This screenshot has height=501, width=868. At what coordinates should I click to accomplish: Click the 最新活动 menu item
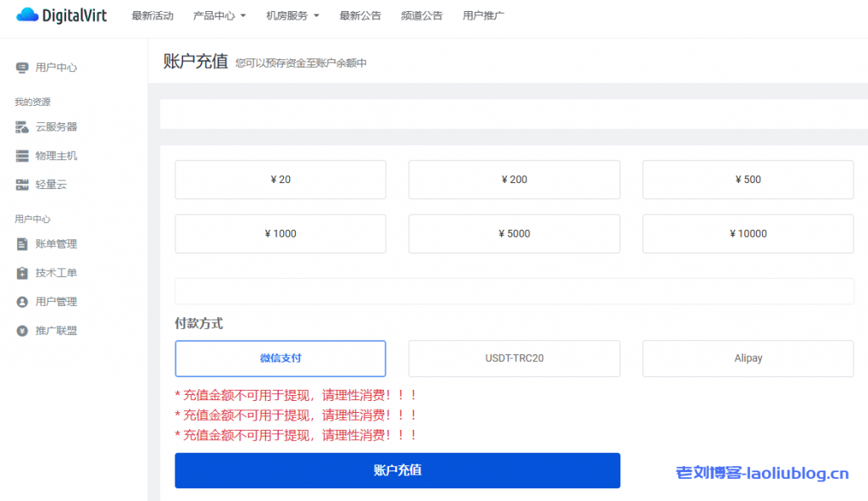153,14
